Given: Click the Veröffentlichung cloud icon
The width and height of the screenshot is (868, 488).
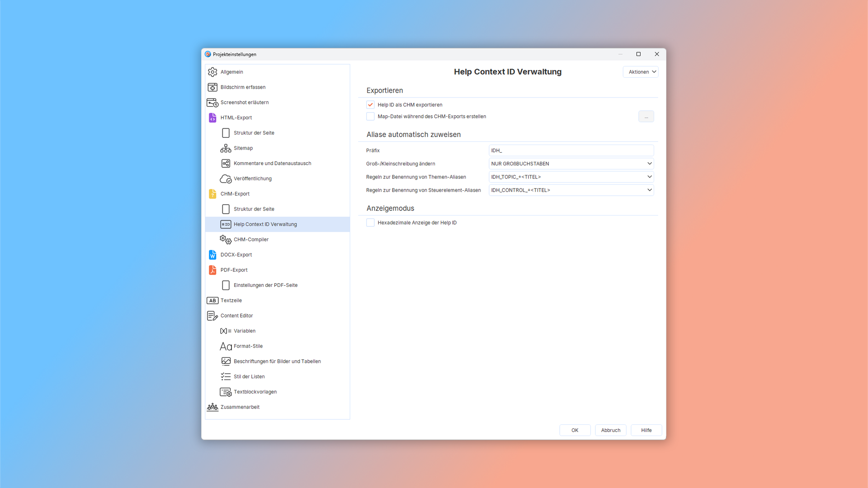Looking at the screenshot, I should (x=226, y=179).
